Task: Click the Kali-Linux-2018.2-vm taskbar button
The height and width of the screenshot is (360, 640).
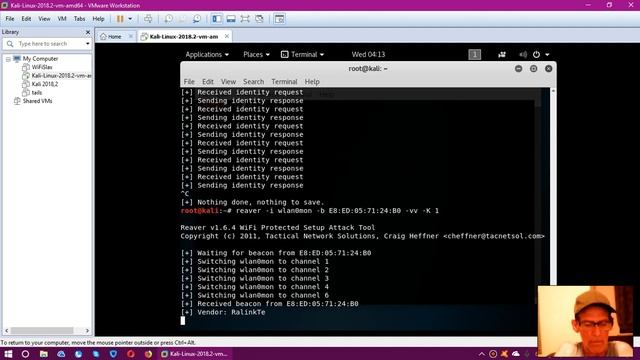Action: [x=194, y=354]
